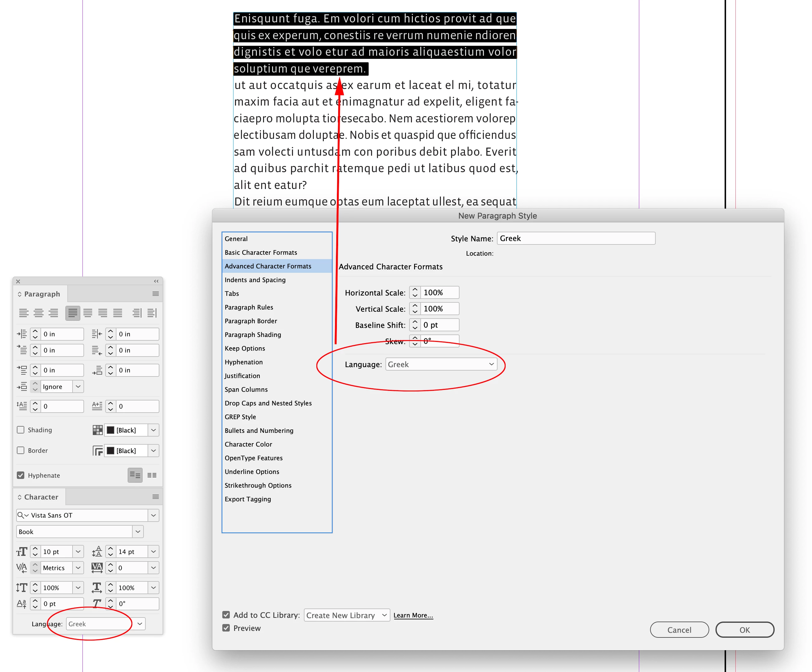Viewport: 812px width, 672px height.
Task: Click the OK button
Action: [x=744, y=630]
